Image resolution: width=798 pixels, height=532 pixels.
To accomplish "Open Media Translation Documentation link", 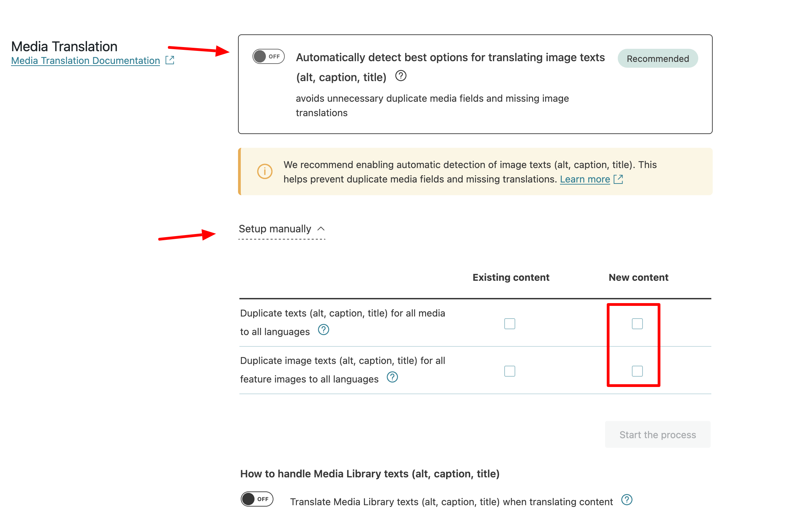I will coord(85,61).
